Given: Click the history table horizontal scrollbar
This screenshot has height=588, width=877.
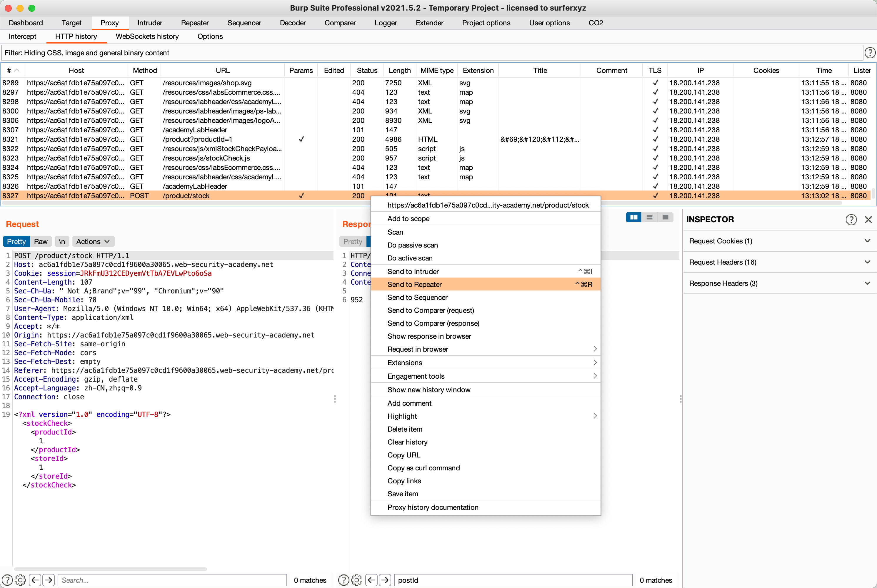Looking at the screenshot, I should pos(422,203).
